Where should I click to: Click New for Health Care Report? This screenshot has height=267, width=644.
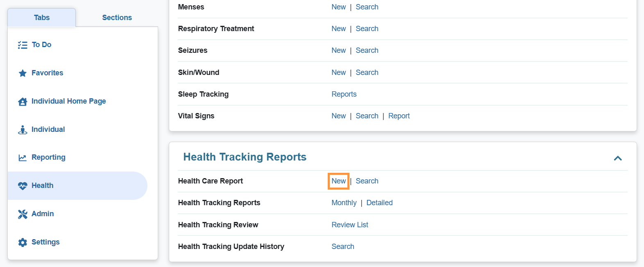tap(338, 181)
